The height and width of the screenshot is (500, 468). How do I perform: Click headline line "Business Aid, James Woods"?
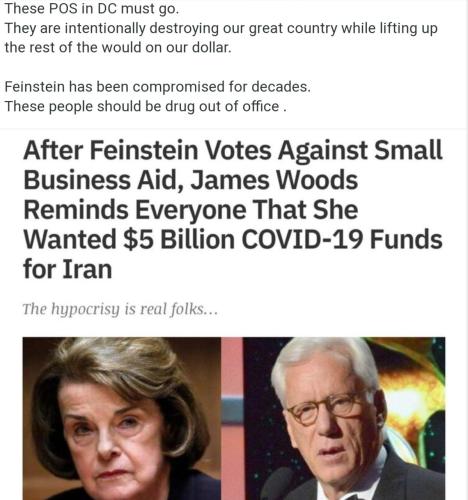(x=190, y=180)
